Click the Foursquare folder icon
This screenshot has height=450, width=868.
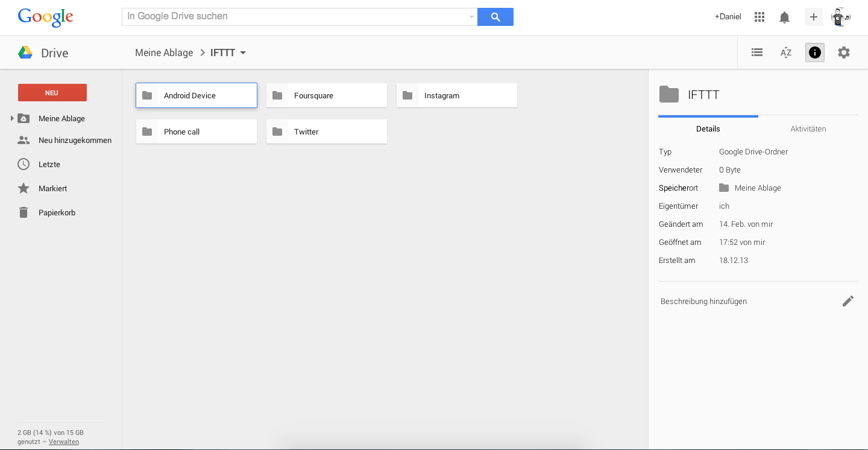point(277,95)
